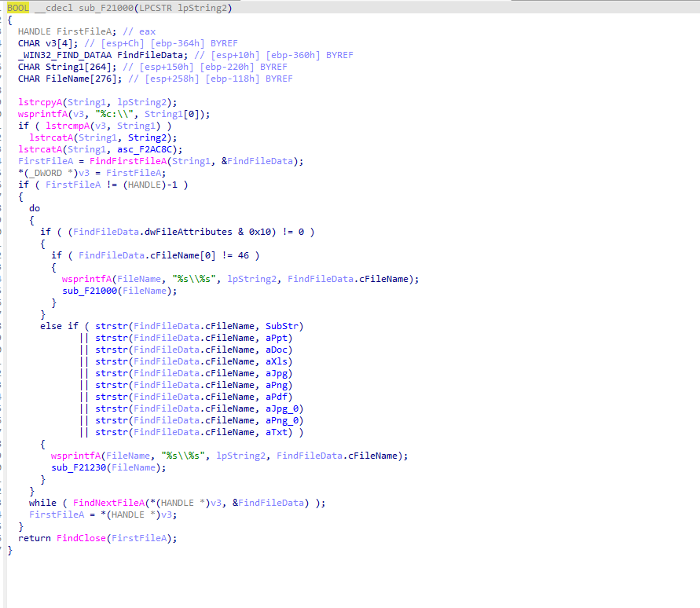Image resolution: width=700 pixels, height=608 pixels.
Task: Select the SubStr argument in strstr
Action: (284, 326)
